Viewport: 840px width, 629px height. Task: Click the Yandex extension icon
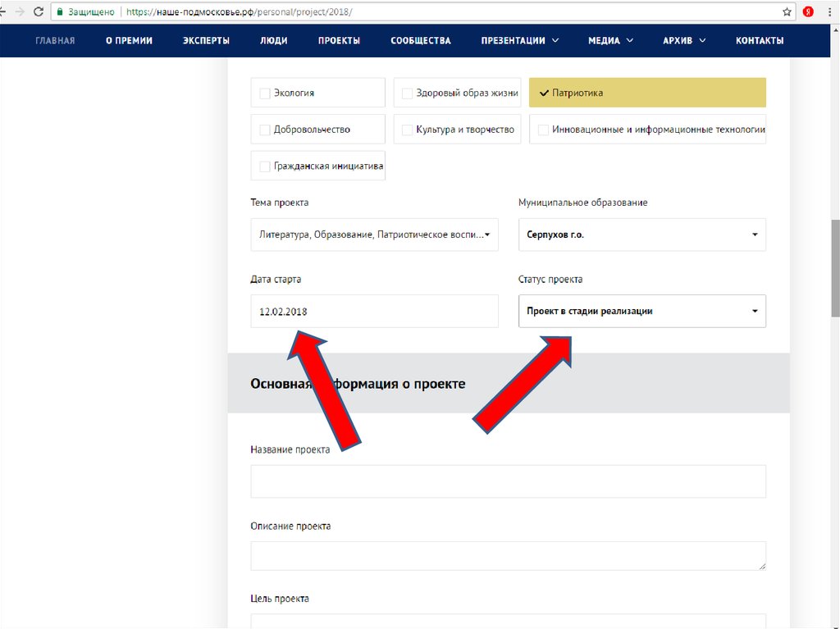tap(808, 12)
